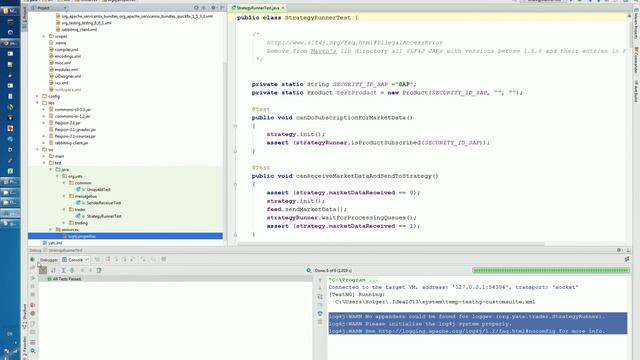640x360 pixels.
Task: Expand the scopes folder
Action: pos(44,36)
